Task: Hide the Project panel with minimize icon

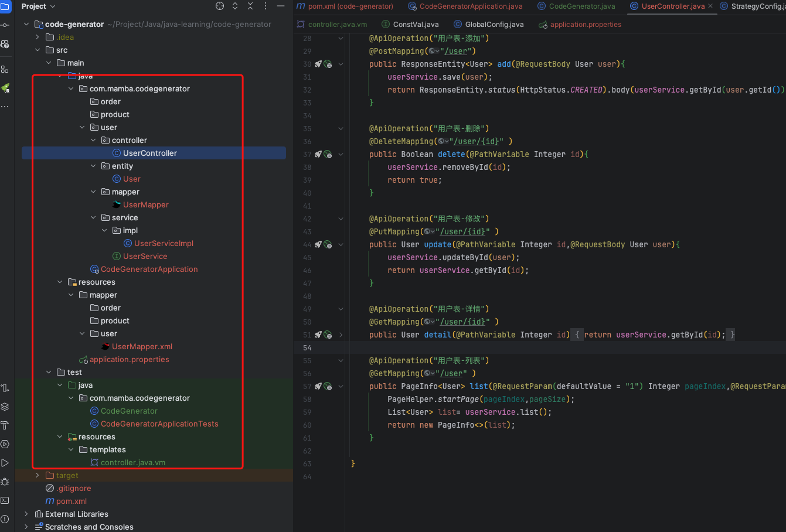Action: coord(281,6)
